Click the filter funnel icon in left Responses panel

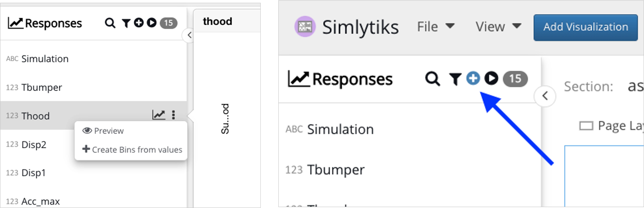126,23
